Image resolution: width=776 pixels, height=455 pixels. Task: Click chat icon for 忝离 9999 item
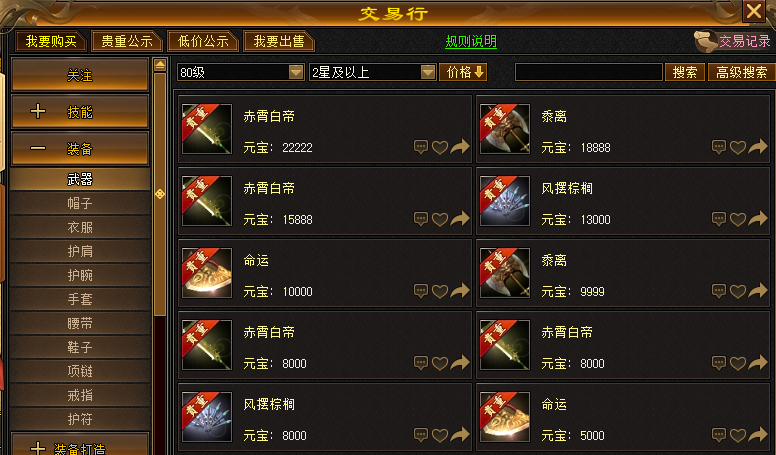point(719,291)
